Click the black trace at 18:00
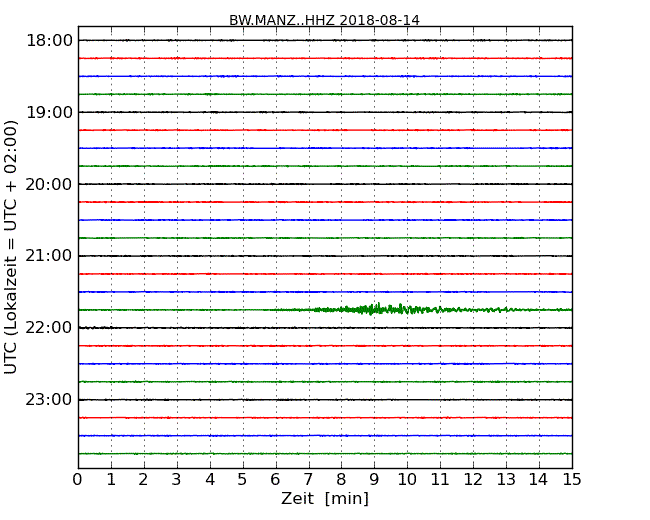 coord(325,40)
